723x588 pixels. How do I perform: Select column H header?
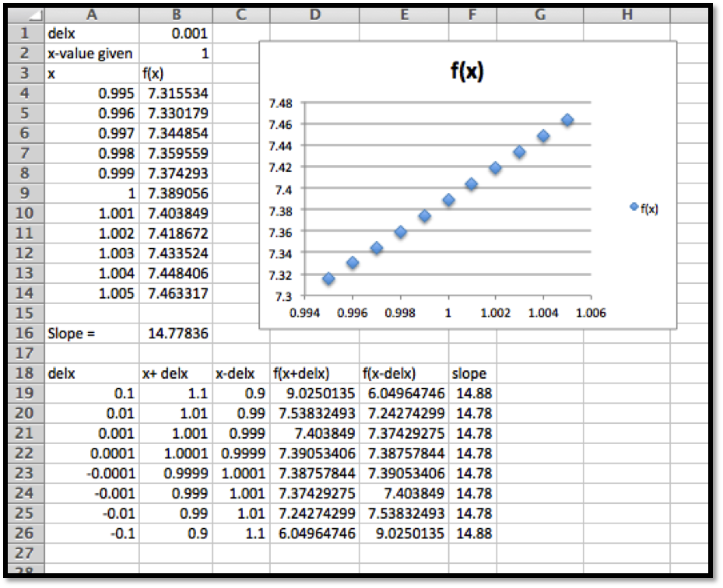626,13
